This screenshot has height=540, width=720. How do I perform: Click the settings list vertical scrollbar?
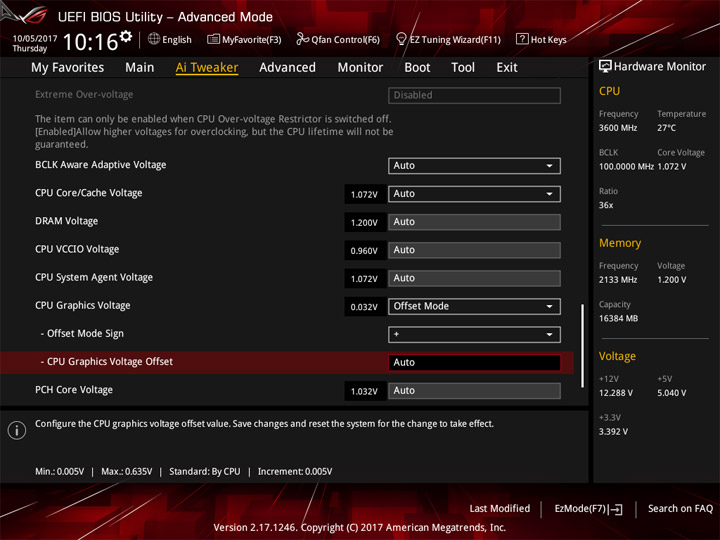(583, 346)
